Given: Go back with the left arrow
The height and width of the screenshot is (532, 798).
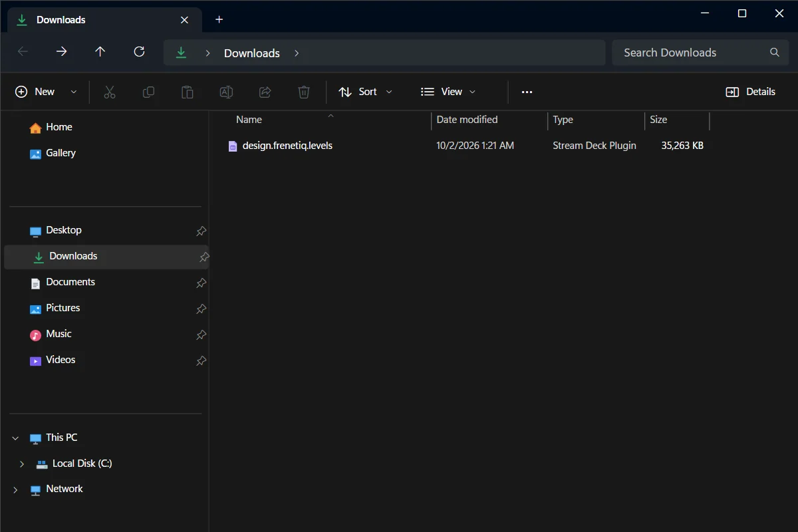Looking at the screenshot, I should click(x=23, y=52).
